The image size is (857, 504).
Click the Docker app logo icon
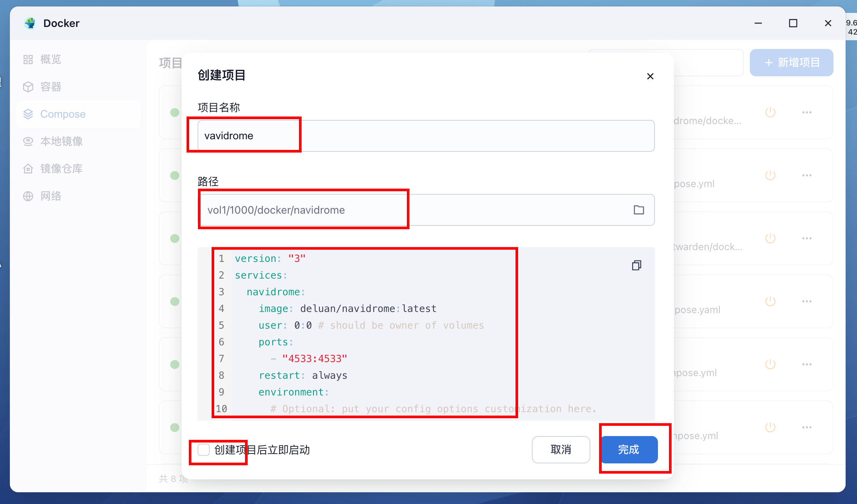30,23
